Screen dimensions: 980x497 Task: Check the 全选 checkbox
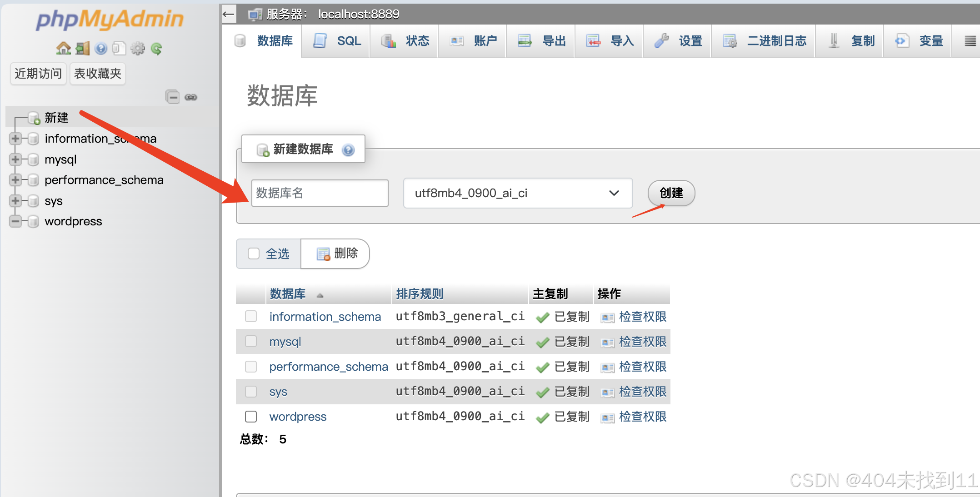[x=253, y=253]
